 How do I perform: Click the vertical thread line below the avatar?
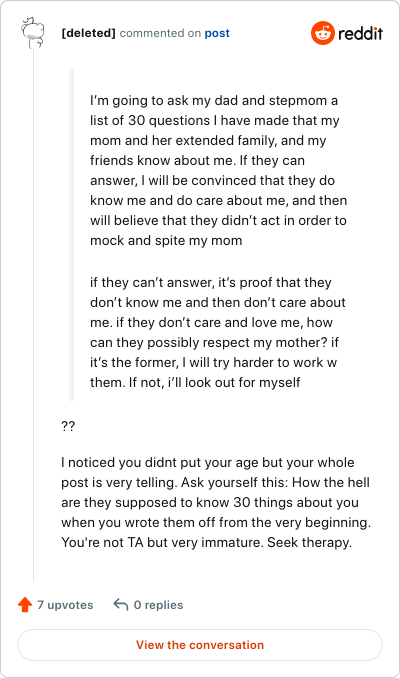pos(33,315)
